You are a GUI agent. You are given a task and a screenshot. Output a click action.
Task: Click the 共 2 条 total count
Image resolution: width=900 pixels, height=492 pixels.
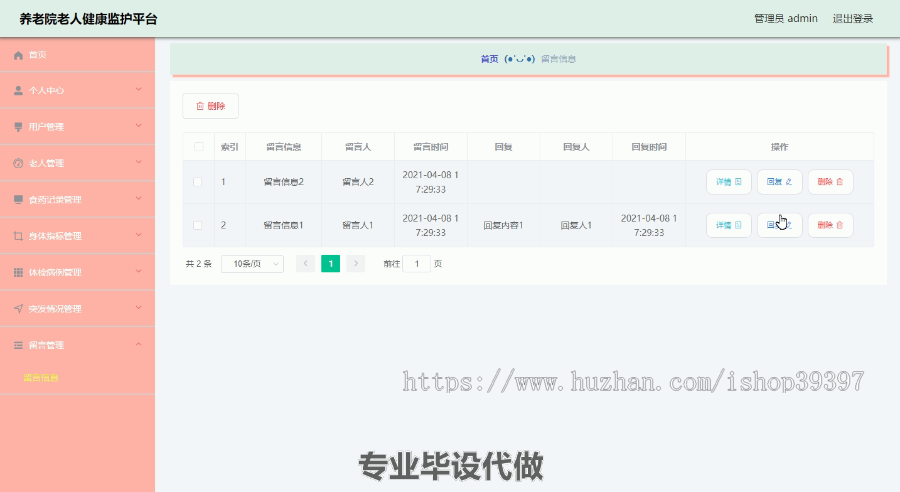click(199, 264)
